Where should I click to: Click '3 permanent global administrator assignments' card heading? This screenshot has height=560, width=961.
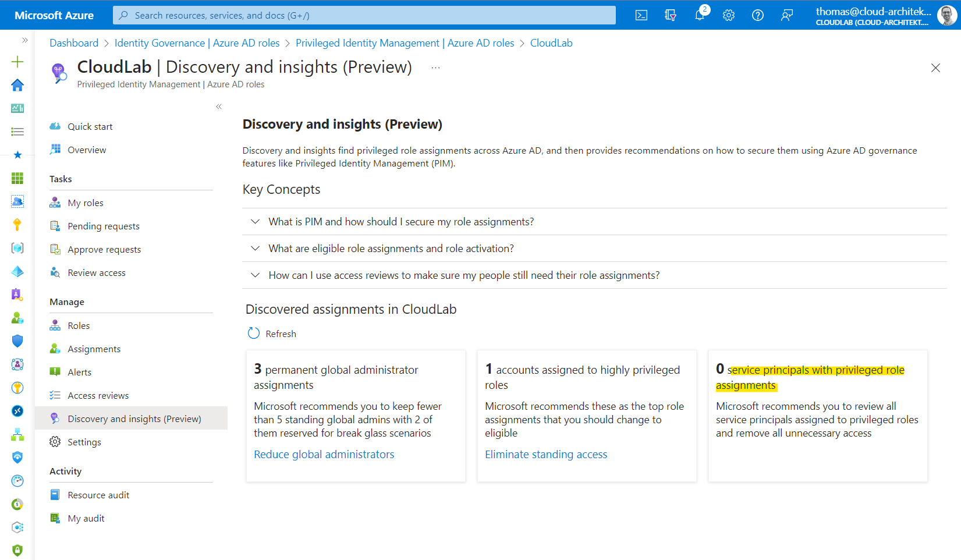[x=336, y=377]
